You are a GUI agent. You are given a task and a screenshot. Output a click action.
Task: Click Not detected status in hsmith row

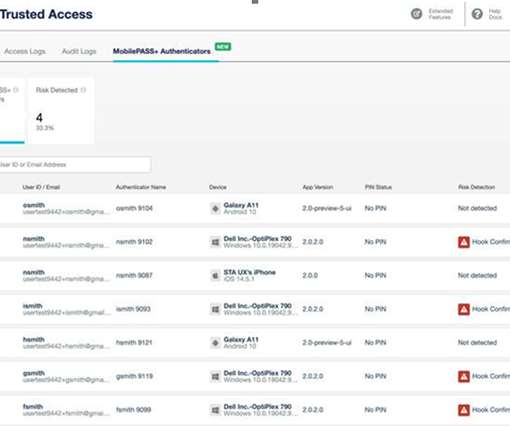click(477, 343)
